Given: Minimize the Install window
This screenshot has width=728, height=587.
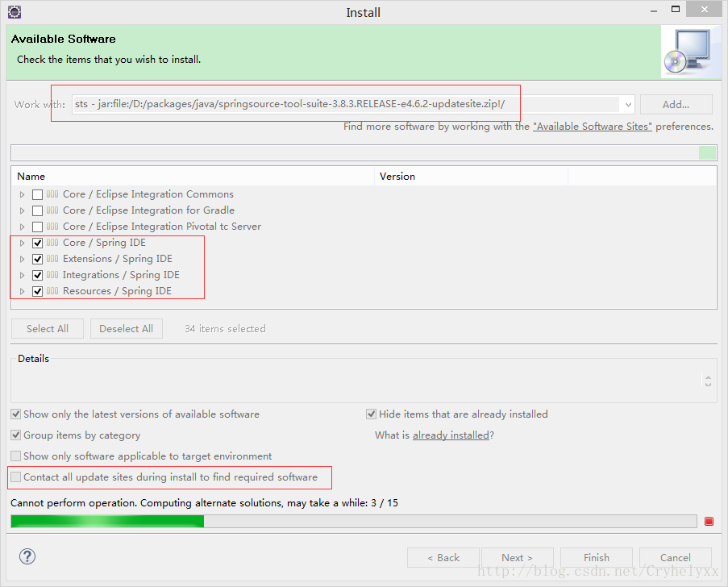Looking at the screenshot, I should 654,10.
